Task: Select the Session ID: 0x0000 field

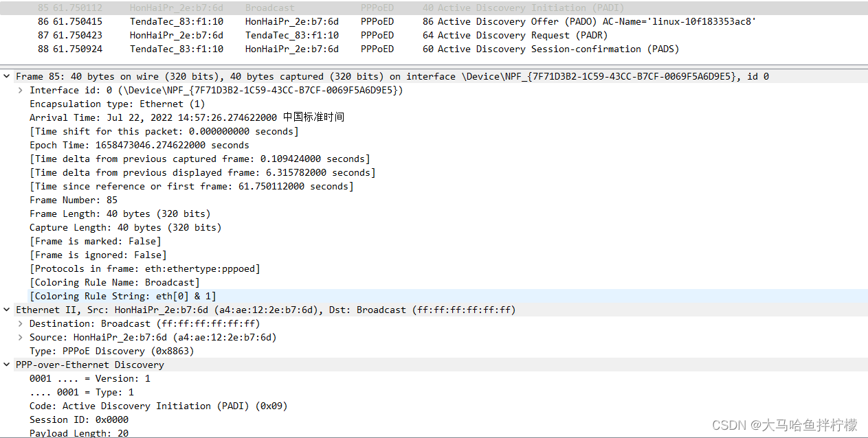Action: (78, 420)
